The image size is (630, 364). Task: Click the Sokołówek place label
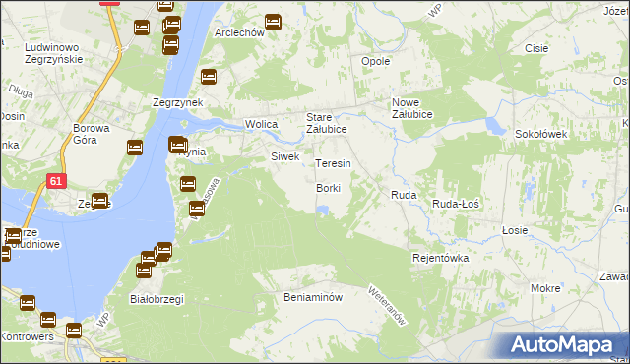541,134
